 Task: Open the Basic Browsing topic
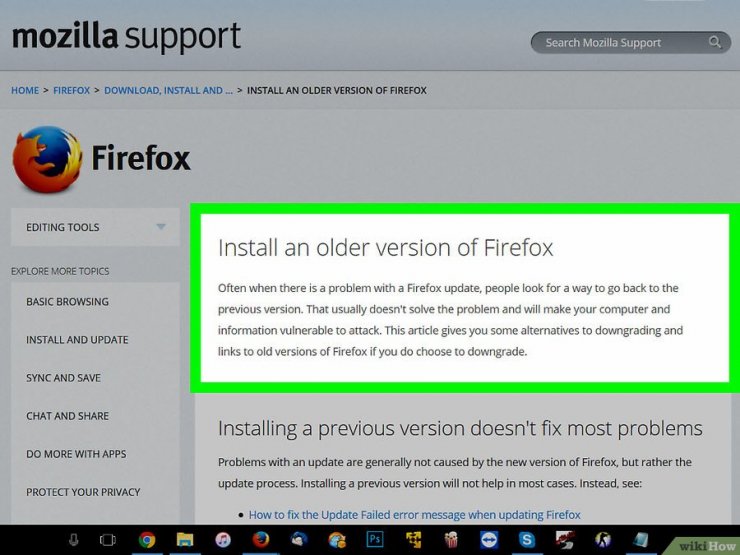pos(67,302)
